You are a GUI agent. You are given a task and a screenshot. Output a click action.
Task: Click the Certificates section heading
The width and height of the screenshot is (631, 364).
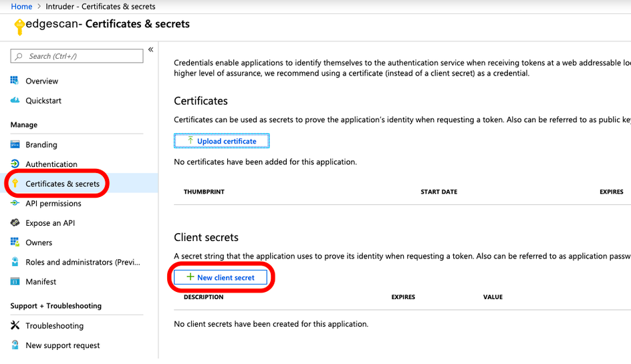201,101
